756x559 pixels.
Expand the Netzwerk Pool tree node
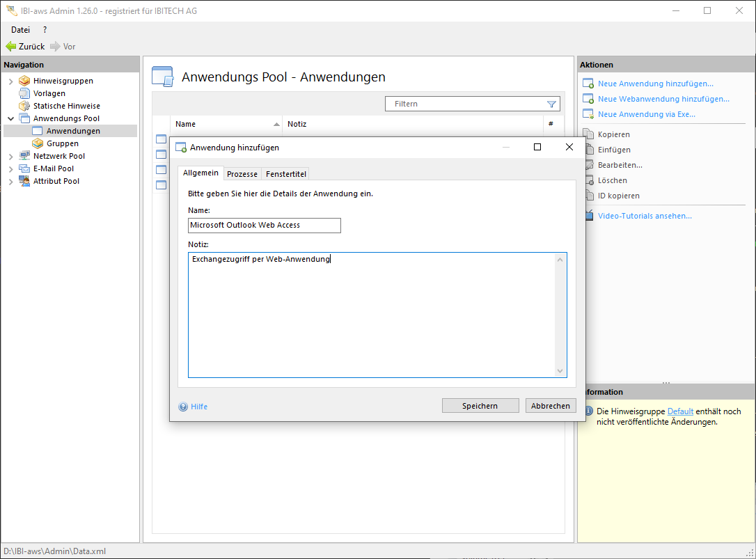click(x=10, y=156)
